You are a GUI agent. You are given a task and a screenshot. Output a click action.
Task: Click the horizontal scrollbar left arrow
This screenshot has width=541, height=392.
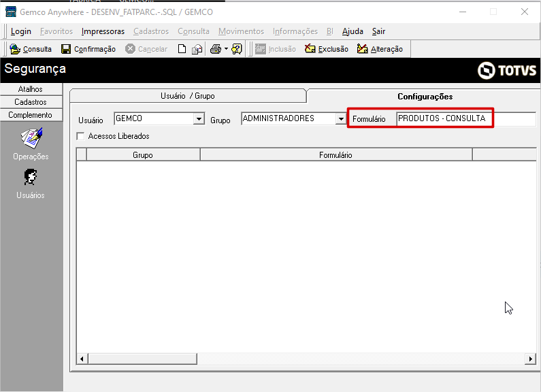click(x=82, y=359)
